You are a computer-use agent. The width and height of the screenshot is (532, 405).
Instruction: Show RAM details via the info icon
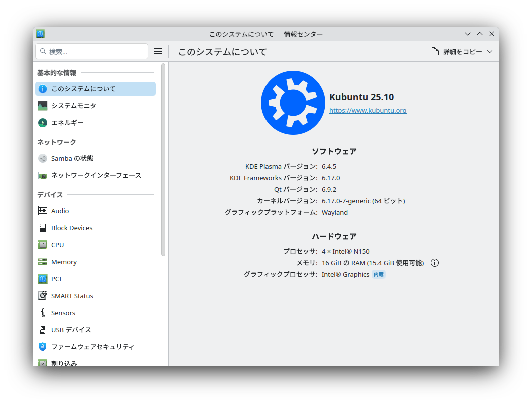(x=434, y=262)
